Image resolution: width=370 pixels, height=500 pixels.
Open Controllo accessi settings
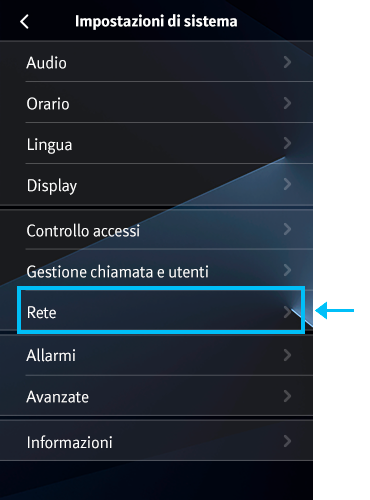click(156, 230)
